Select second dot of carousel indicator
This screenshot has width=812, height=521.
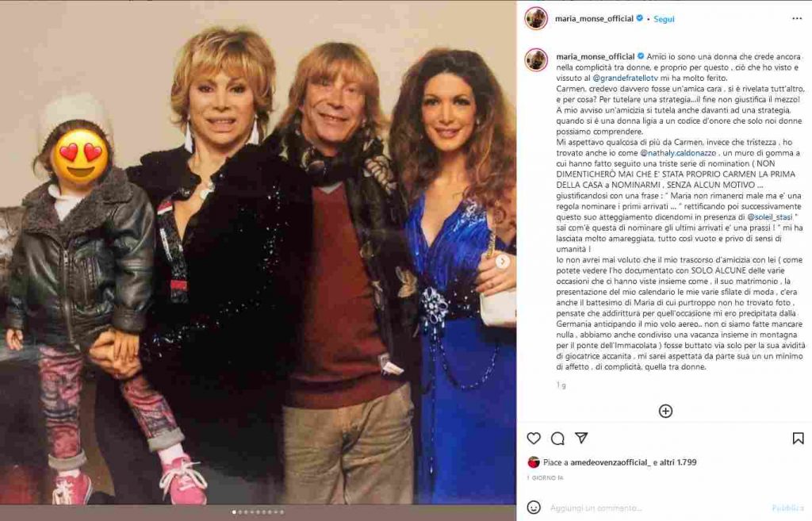[x=240, y=512]
